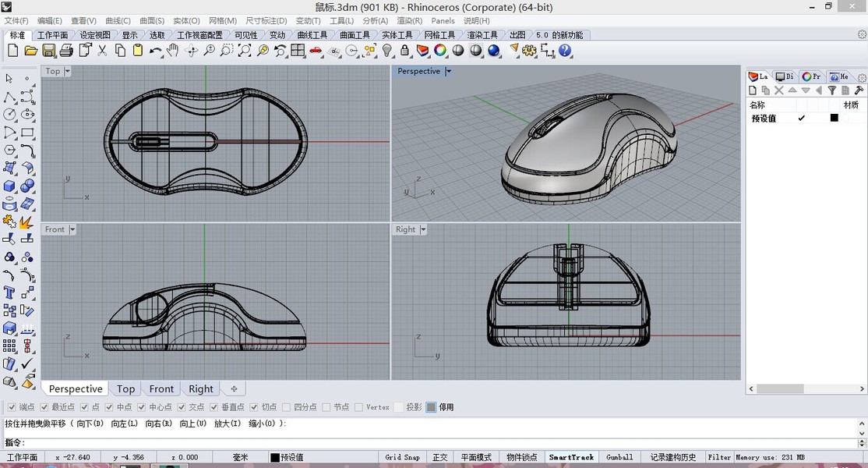
Task: Switch to the 曲线工具 toolbar tab
Action: pyautogui.click(x=312, y=35)
